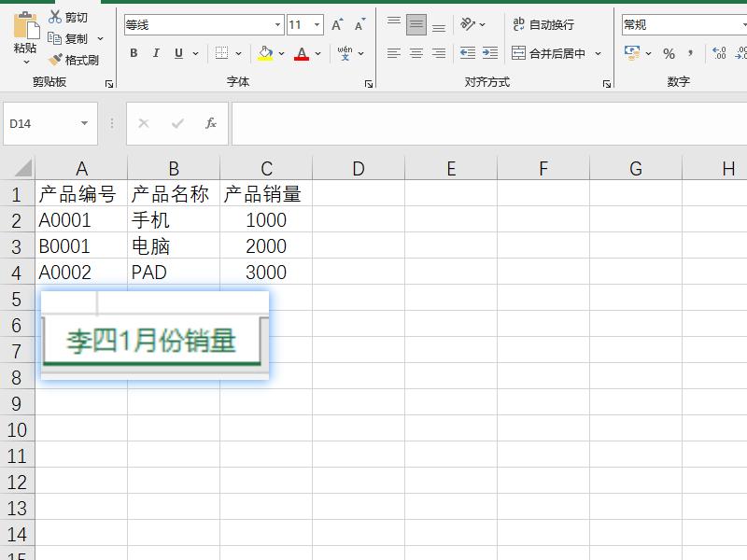Select the Format Painter (格式刷) brush
747x560 pixels.
click(56, 60)
